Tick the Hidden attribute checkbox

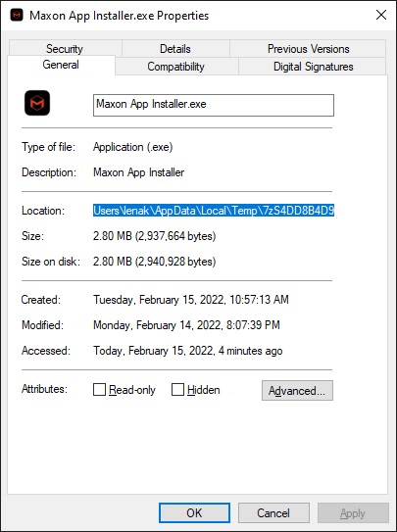(x=177, y=390)
